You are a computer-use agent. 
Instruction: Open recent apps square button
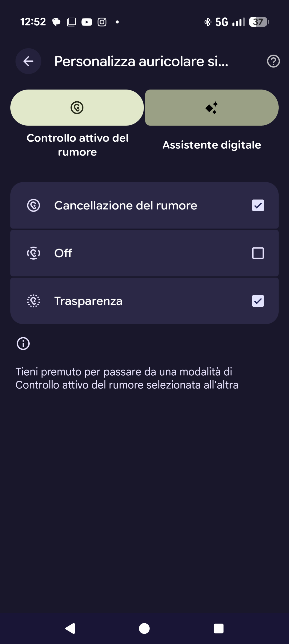(218, 628)
